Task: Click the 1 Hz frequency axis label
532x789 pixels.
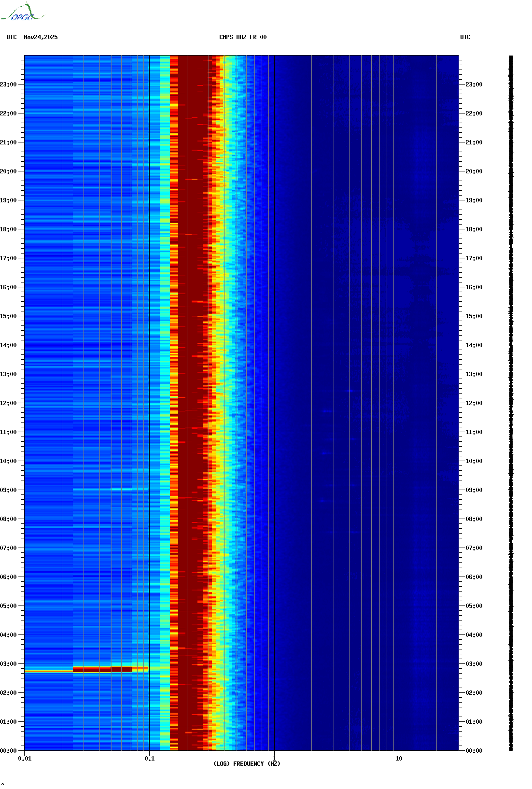Action: (x=274, y=759)
